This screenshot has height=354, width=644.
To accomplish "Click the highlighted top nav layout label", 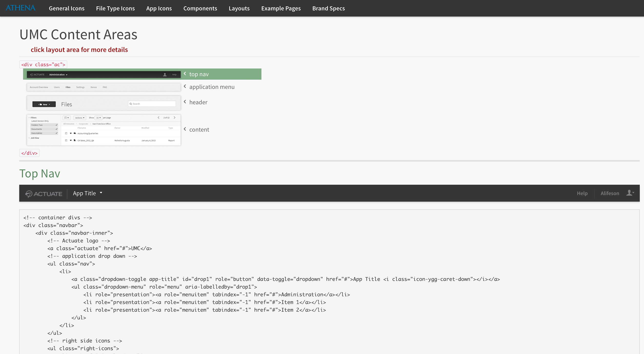I will click(199, 74).
